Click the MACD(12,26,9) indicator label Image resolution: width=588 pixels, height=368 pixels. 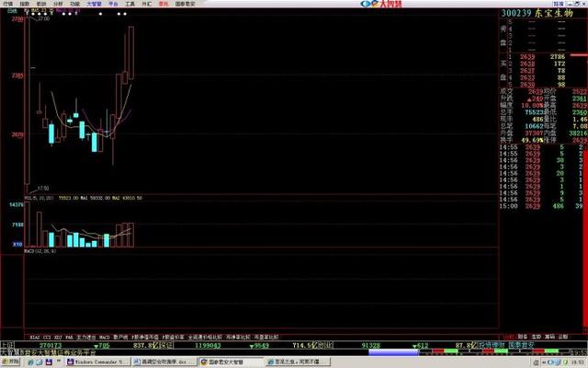click(40, 251)
